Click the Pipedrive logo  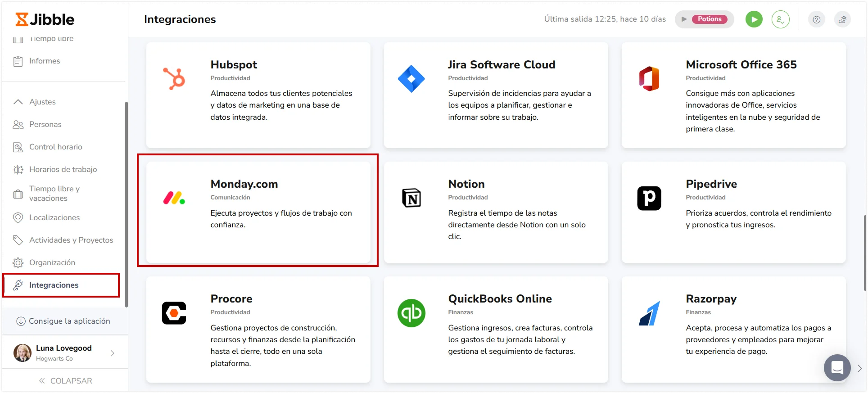coord(649,198)
